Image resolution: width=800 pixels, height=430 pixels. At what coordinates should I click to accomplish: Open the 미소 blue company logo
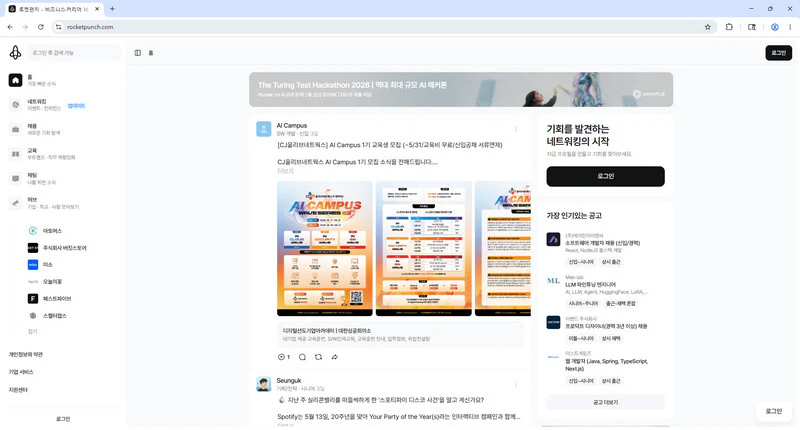tap(33, 265)
